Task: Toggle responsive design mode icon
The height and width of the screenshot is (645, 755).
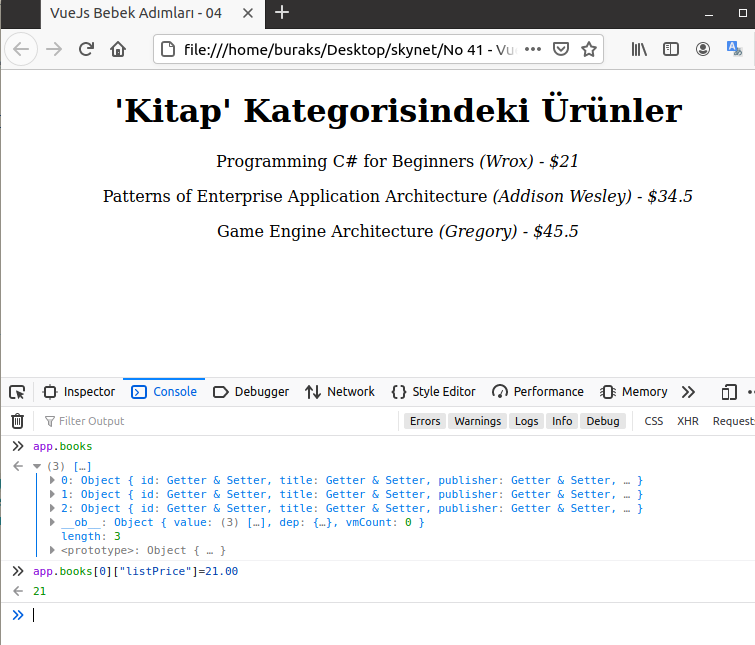Action: pos(729,392)
